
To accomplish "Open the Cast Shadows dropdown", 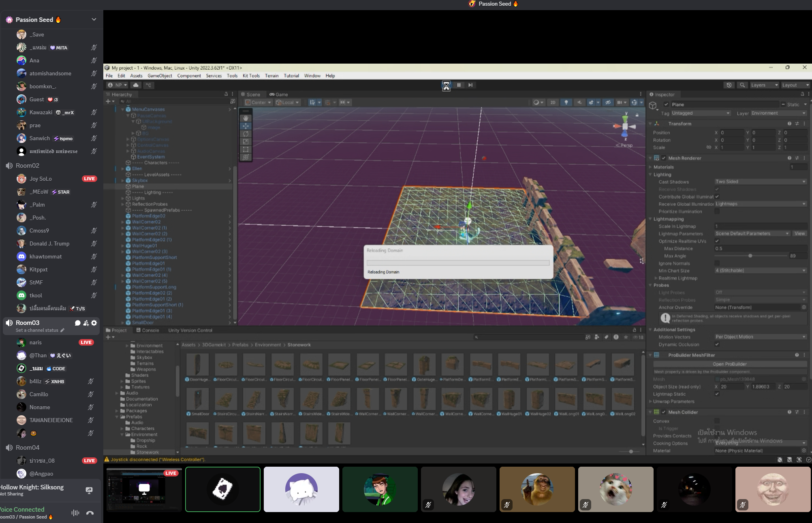I will pos(760,182).
